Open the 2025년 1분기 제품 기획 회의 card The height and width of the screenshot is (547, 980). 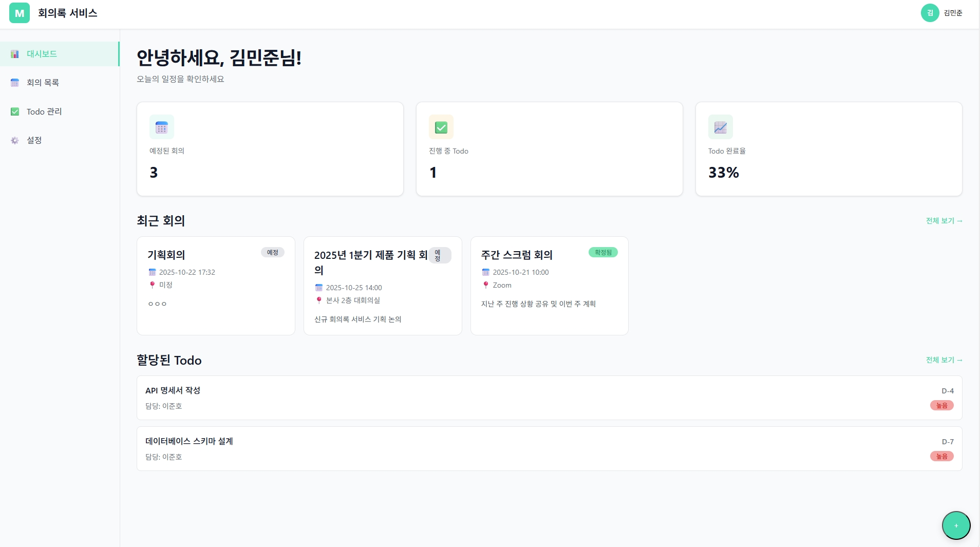(x=383, y=286)
